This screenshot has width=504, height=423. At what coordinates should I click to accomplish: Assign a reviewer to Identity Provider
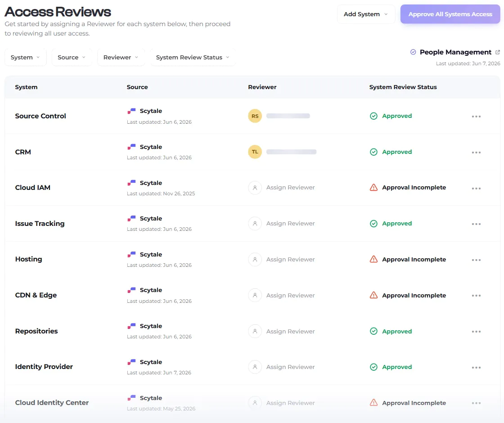290,367
